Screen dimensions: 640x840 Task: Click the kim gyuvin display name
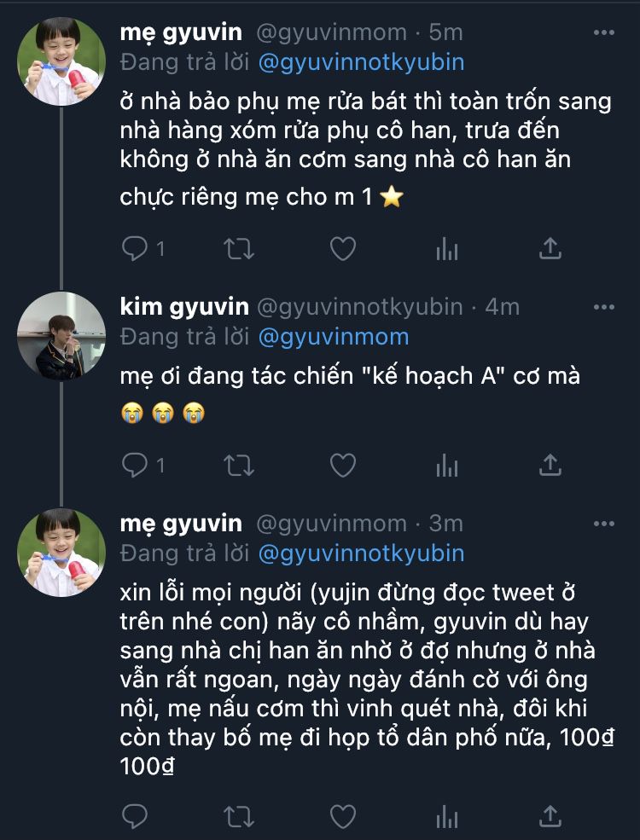click(184, 306)
